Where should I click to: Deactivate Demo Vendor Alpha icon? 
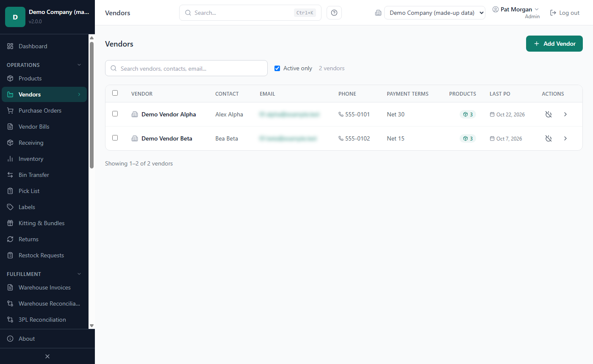(x=549, y=114)
